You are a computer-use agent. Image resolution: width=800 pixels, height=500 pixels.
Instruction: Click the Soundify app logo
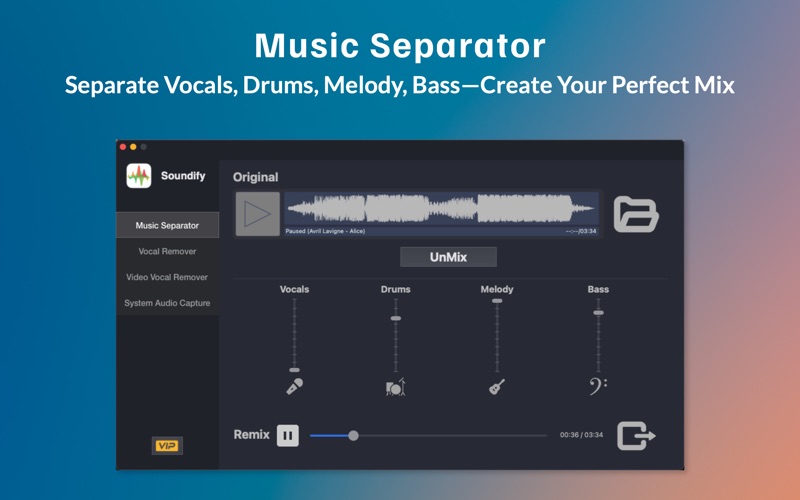click(139, 176)
